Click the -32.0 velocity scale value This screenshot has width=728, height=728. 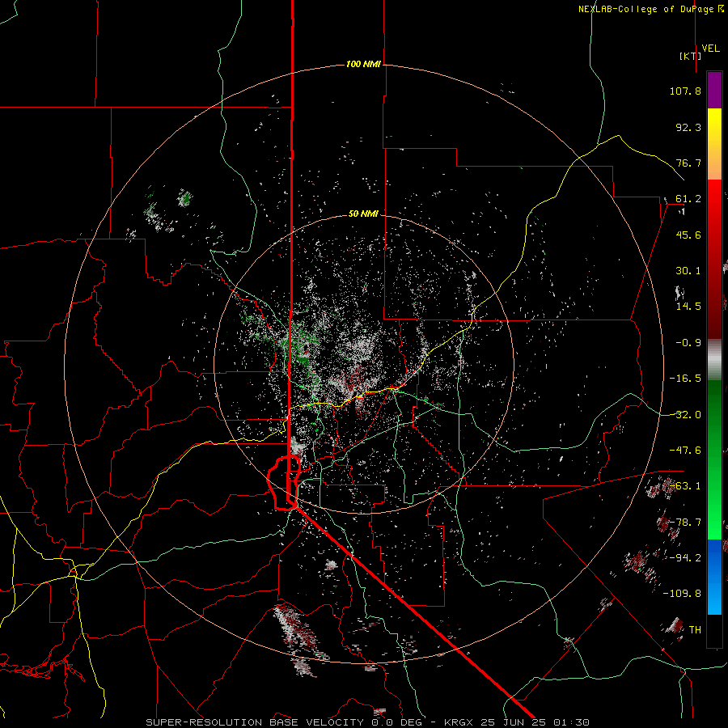(x=685, y=415)
